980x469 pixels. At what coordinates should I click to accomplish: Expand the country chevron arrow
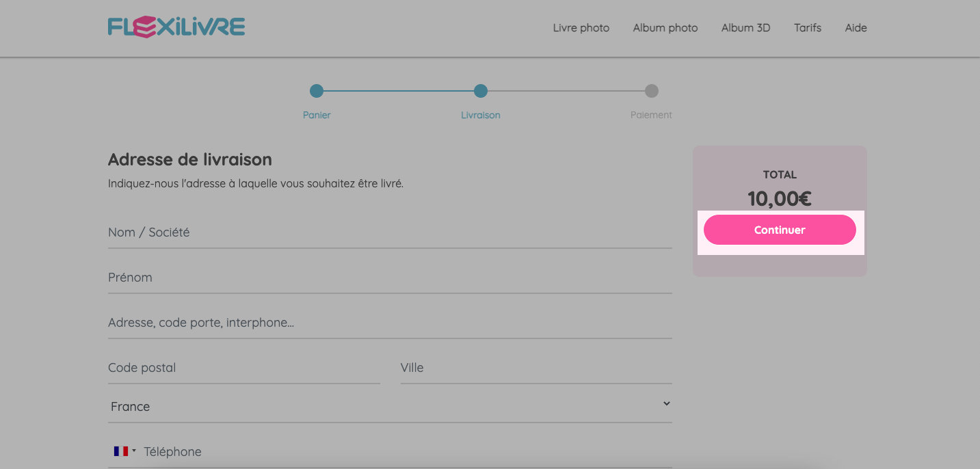pos(667,403)
